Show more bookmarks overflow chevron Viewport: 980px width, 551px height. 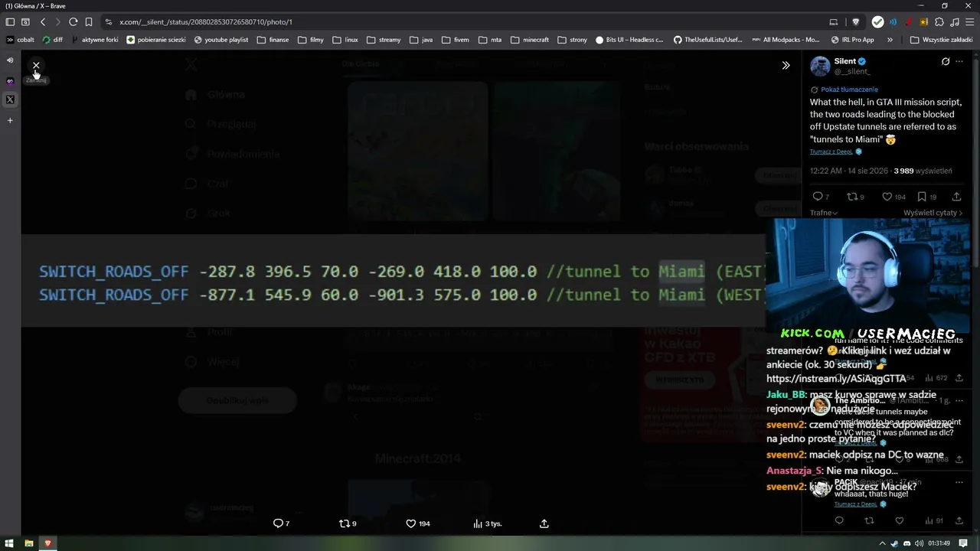pos(890,40)
